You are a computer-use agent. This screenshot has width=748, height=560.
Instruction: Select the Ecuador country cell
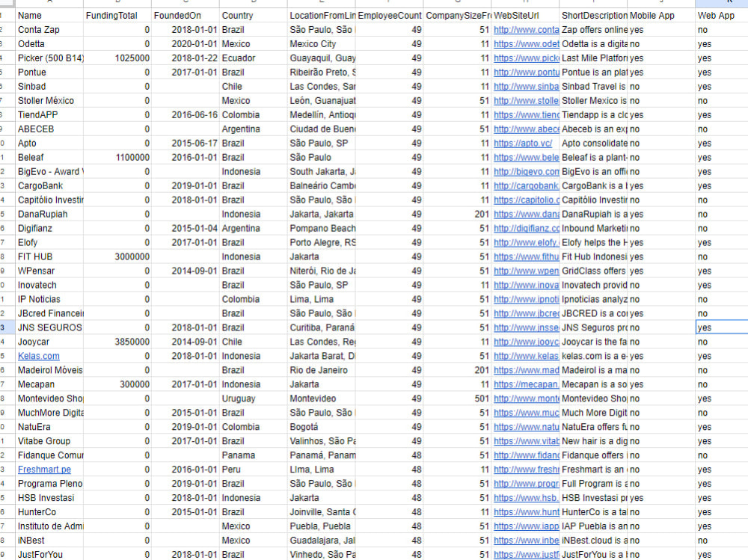[254, 58]
